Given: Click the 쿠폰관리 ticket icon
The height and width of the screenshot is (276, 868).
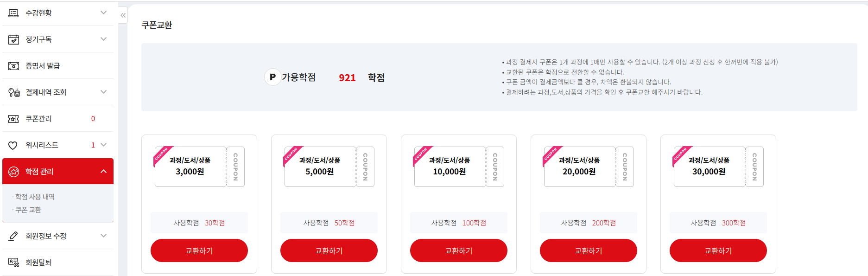Looking at the screenshot, I should click(x=13, y=119).
